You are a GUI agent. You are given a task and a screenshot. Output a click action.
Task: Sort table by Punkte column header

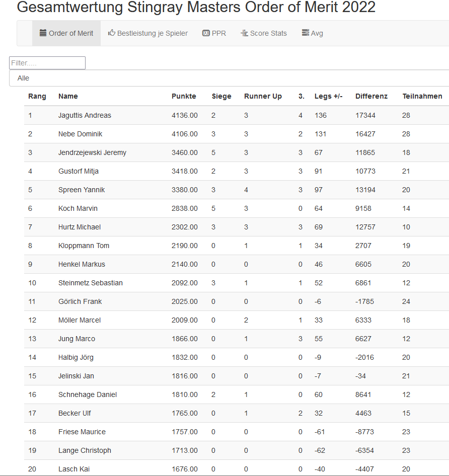tap(184, 96)
